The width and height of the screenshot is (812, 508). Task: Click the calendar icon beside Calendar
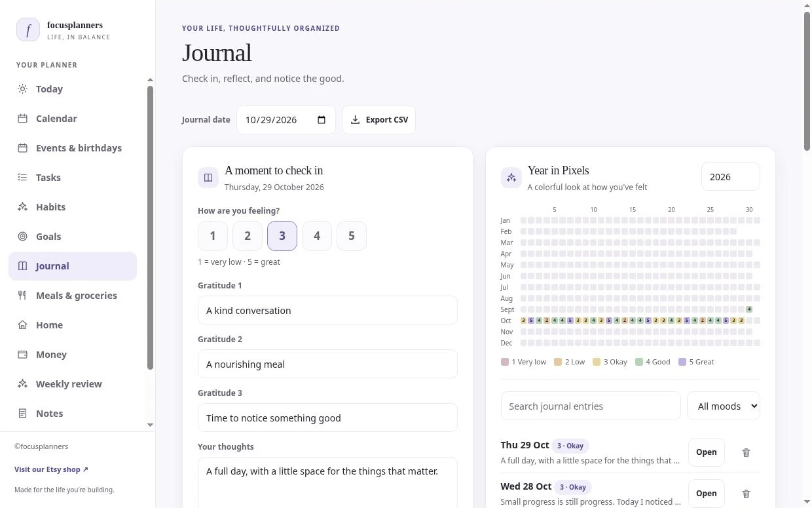22,119
